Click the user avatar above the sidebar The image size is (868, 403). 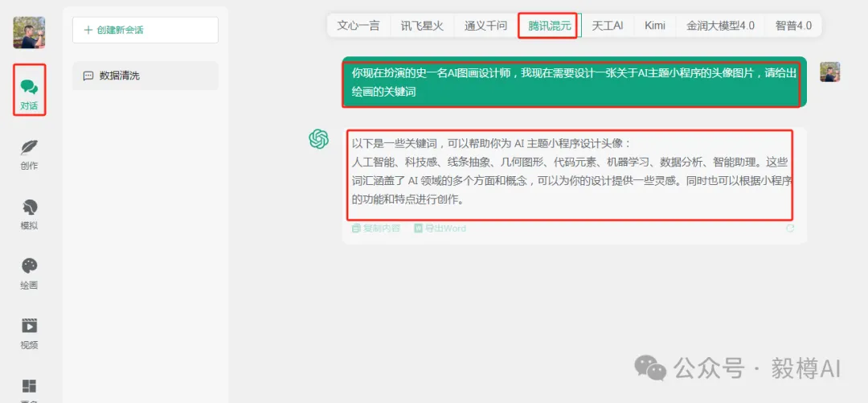point(30,32)
